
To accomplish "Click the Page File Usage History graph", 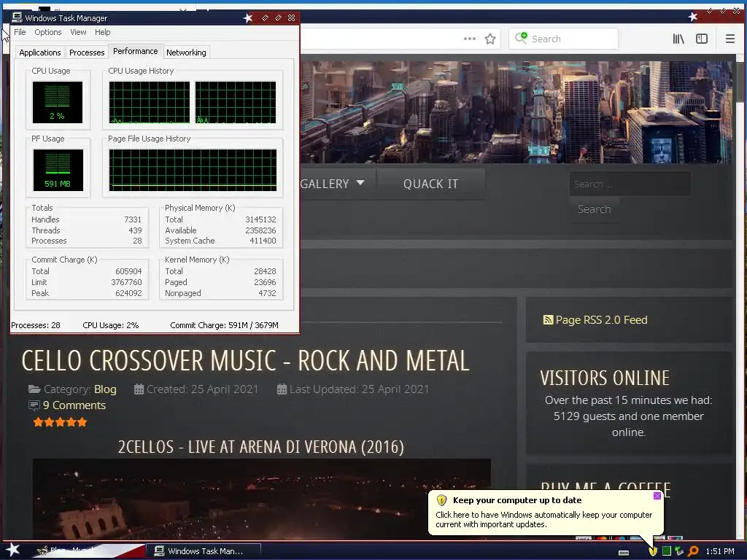I will click(x=193, y=170).
